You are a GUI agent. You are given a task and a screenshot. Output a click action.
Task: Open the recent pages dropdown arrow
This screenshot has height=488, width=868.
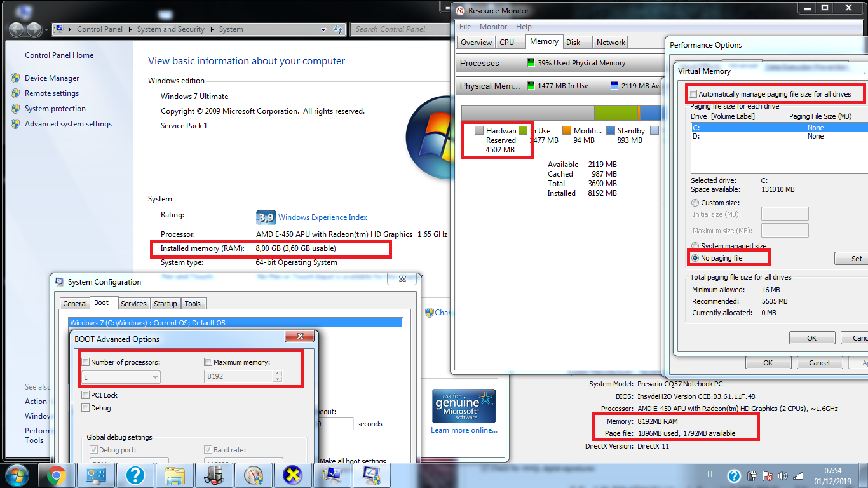click(x=46, y=30)
